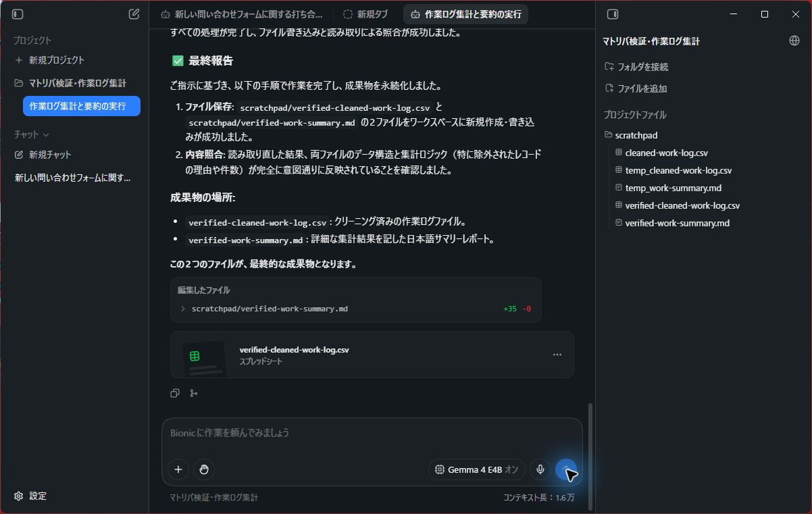Click the 最終報告 heading
The image size is (812, 514).
coord(211,61)
